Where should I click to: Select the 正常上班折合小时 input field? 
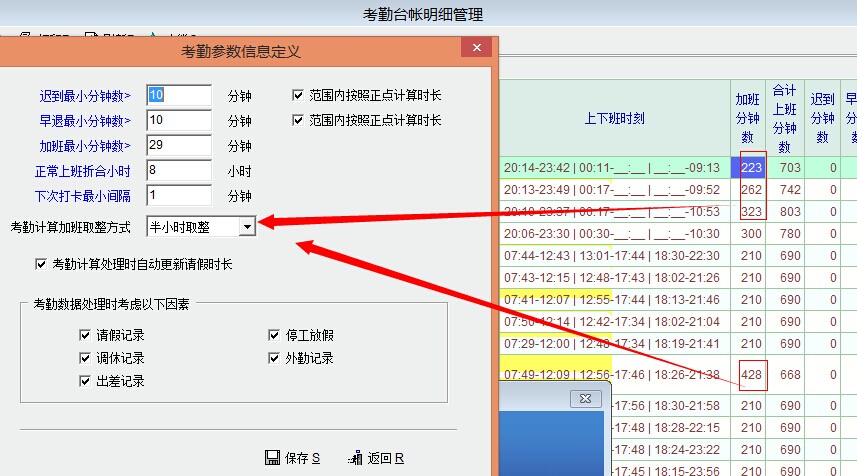[179, 171]
